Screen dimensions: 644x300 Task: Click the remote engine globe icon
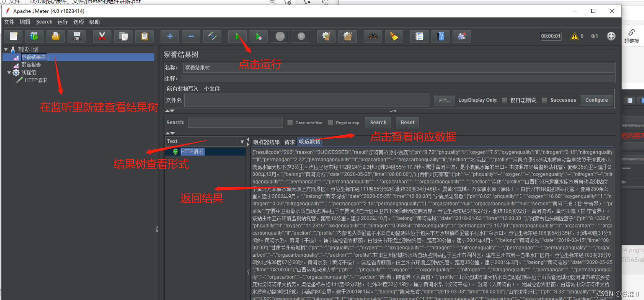(x=611, y=36)
